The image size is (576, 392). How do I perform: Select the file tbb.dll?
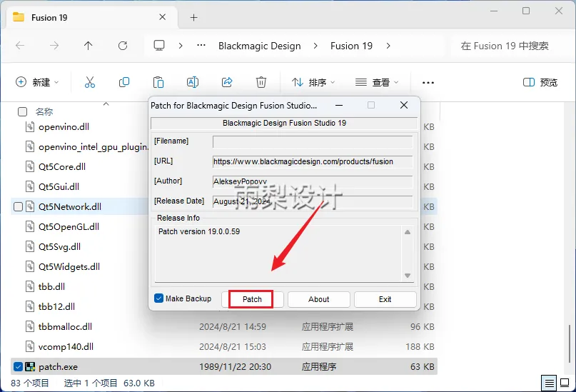[51, 286]
